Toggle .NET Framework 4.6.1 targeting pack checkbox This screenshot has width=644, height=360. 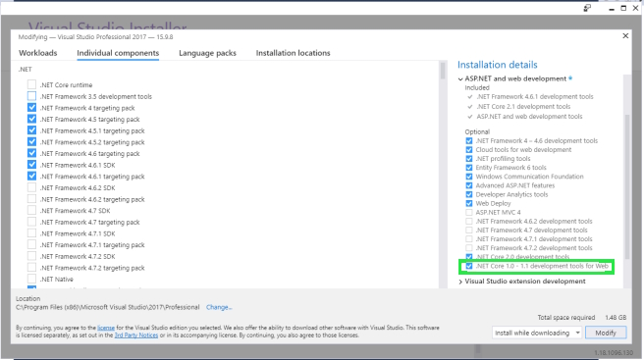pos(31,177)
